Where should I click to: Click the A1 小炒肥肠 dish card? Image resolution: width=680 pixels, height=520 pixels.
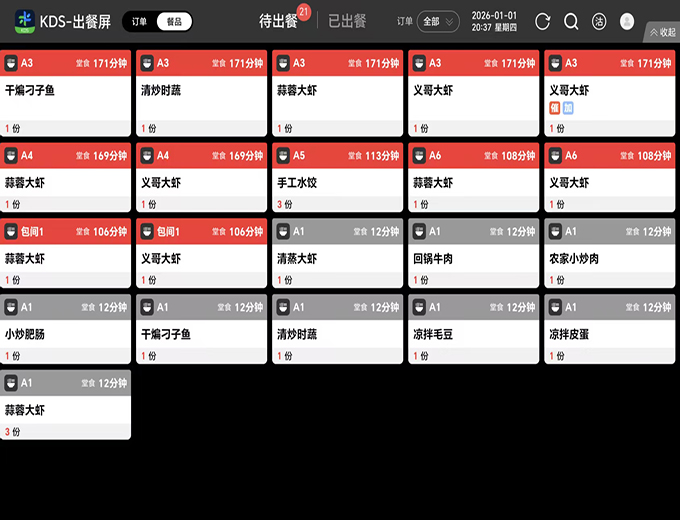tap(65, 335)
